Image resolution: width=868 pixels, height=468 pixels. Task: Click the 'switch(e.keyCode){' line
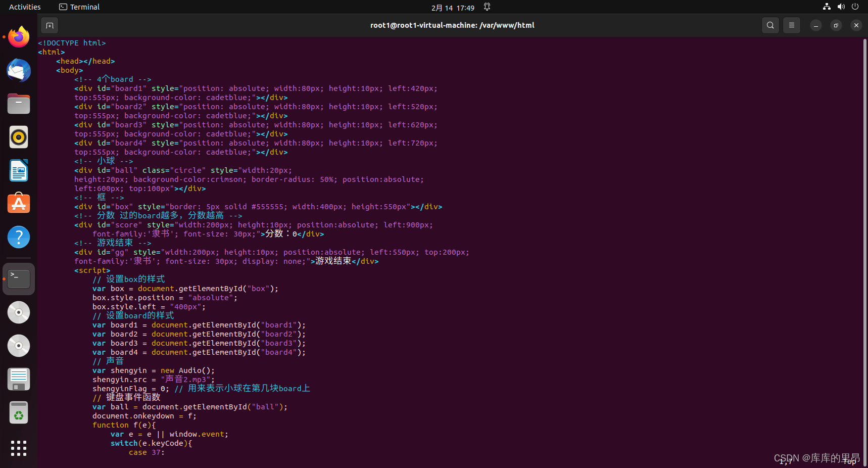152,443
